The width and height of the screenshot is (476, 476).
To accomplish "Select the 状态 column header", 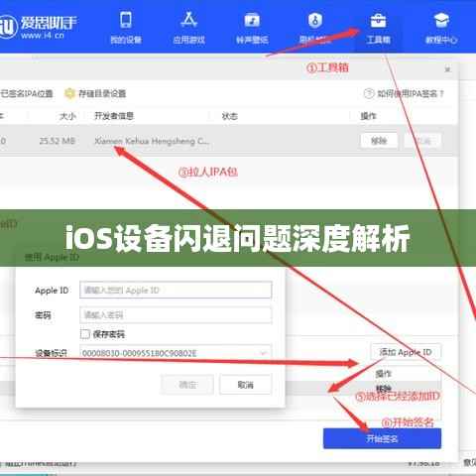I will click(x=230, y=116).
